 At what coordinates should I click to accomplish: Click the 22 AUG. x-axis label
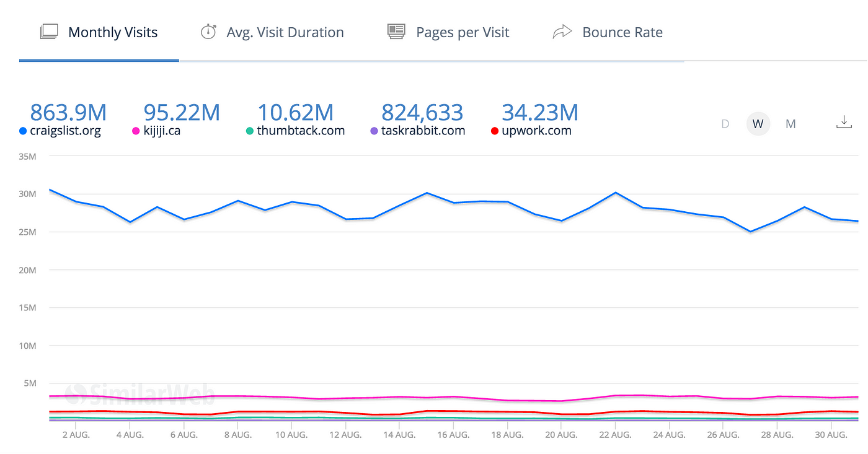click(614, 435)
